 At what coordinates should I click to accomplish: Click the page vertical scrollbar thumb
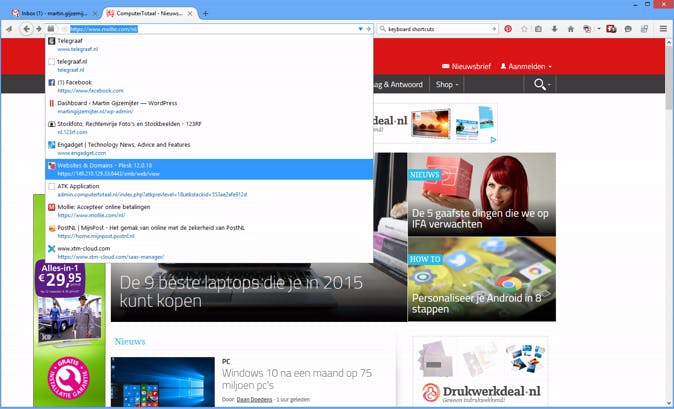click(x=669, y=77)
